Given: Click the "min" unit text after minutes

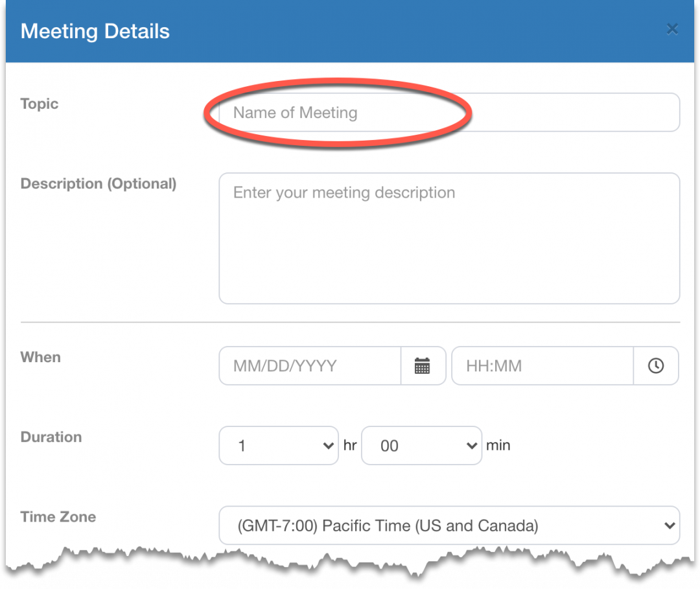Looking at the screenshot, I should 498,446.
